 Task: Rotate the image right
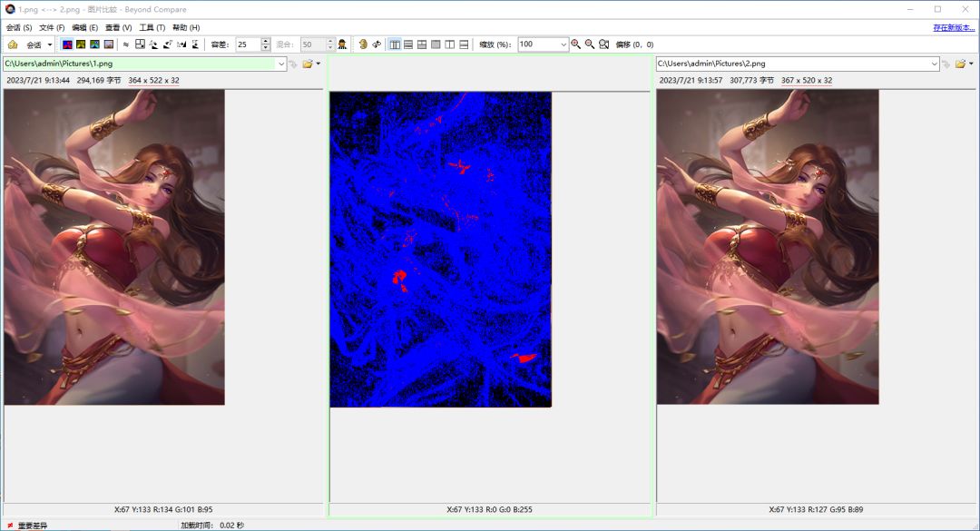[x=168, y=44]
